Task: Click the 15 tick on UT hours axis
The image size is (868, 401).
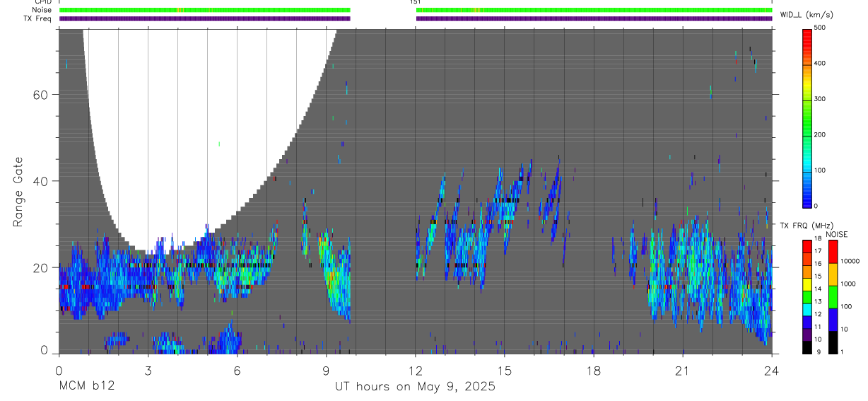Action: coord(505,370)
